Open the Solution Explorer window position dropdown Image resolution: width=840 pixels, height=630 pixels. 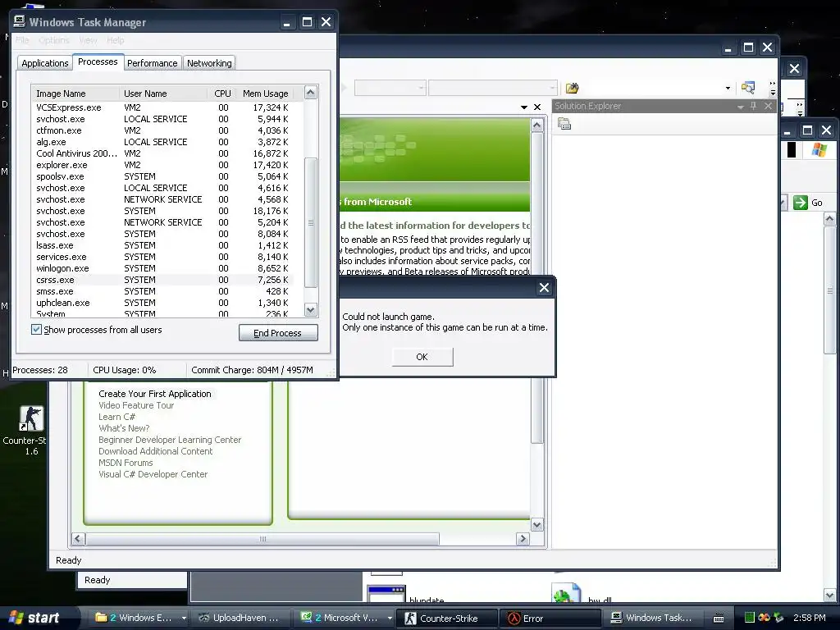pos(741,107)
